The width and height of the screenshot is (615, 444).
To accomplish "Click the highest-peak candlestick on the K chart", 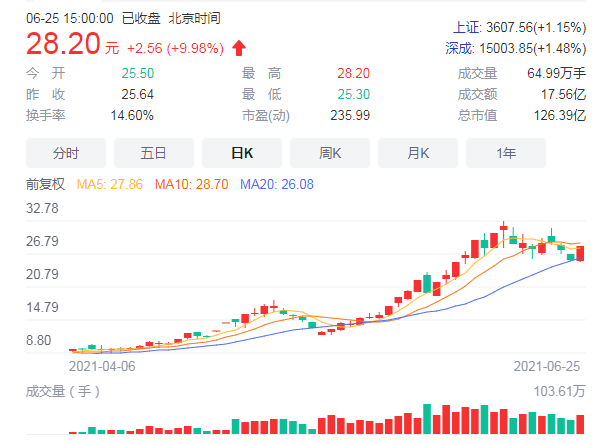I will 504,234.
